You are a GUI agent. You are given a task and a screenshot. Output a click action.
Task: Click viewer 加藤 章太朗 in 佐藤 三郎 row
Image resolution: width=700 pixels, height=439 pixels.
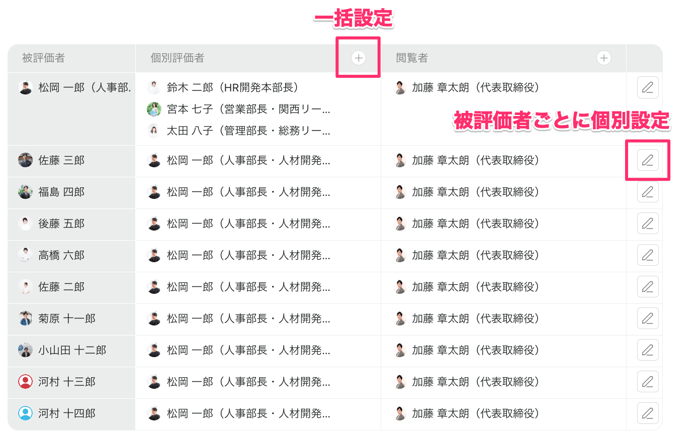[x=475, y=160]
